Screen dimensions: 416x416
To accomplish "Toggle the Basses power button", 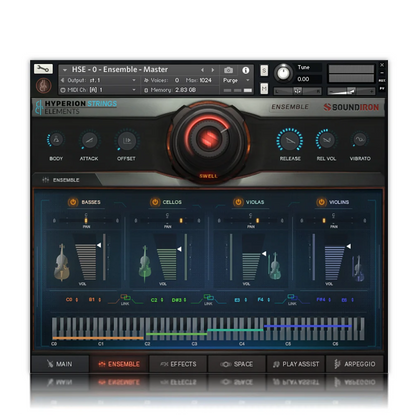I will 73,202.
